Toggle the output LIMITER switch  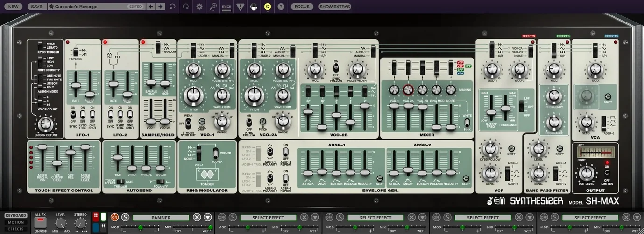coord(607,173)
